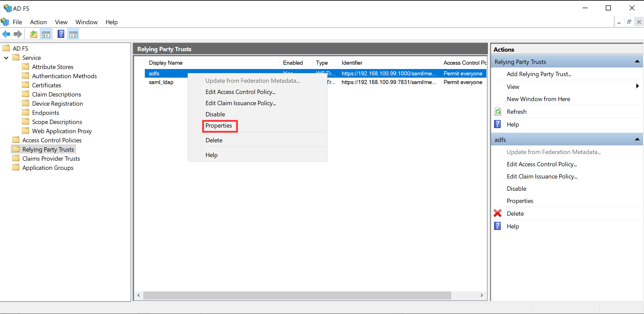Select Claims Provider Trusts tree folder
Screen dimensions: 644x314
pos(51,159)
